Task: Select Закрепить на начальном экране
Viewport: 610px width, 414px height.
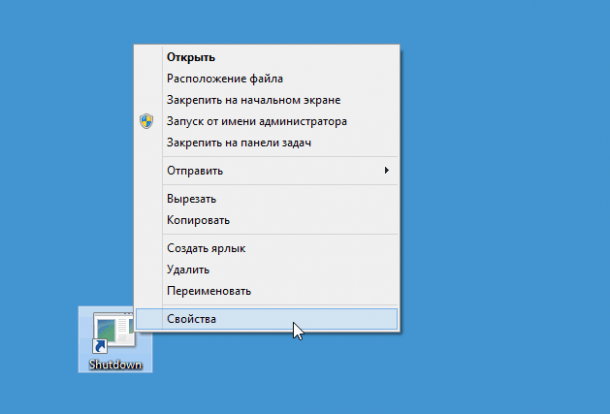Action: (x=254, y=100)
